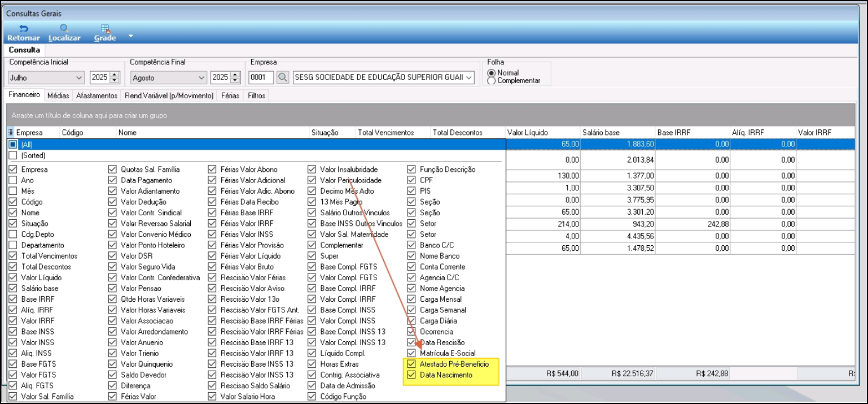
Task: Click the footer total R$ 22.516,37
Action: pos(617,373)
